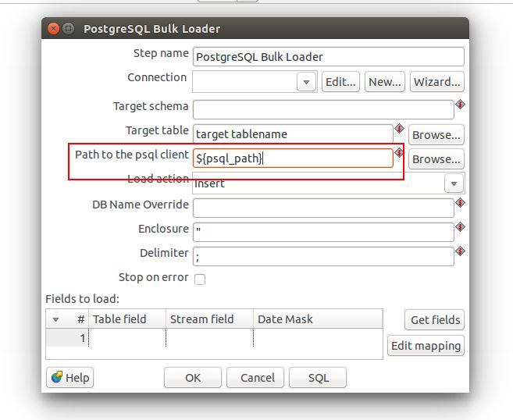Select row 1 number cell in fields table
Image resolution: width=513 pixels, height=420 pixels.
tap(67, 337)
